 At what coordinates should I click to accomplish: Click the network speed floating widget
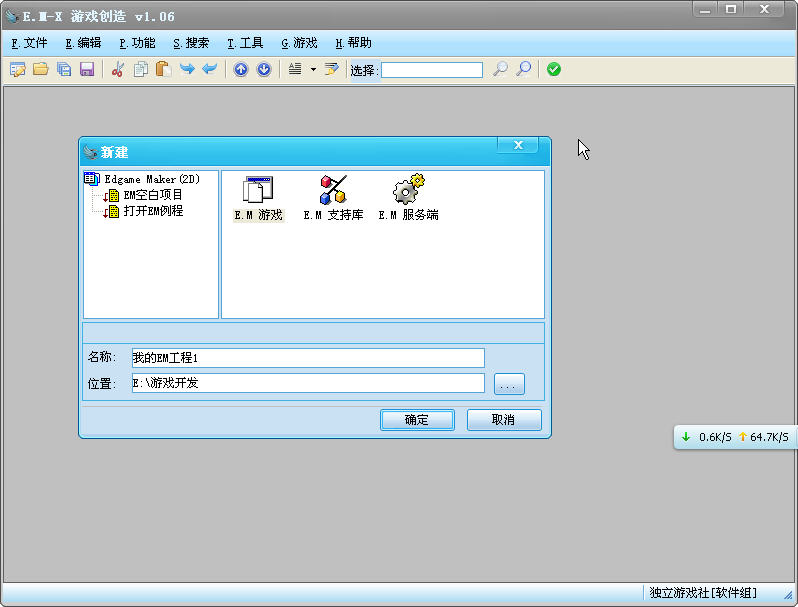736,437
